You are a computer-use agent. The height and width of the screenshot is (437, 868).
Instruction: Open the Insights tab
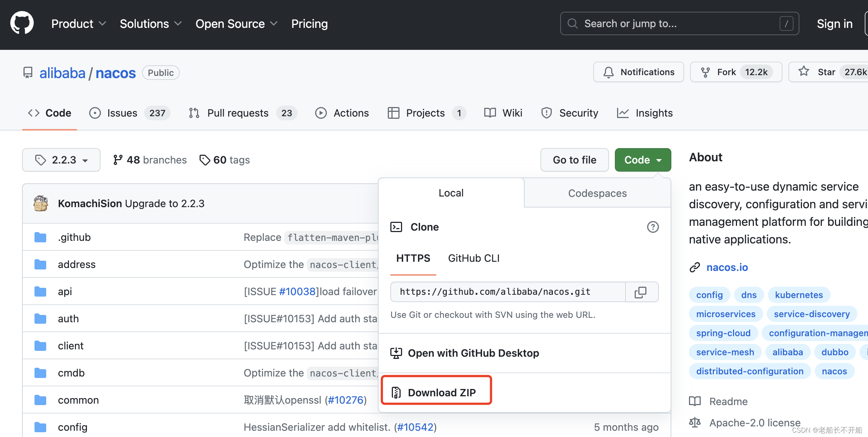point(645,113)
